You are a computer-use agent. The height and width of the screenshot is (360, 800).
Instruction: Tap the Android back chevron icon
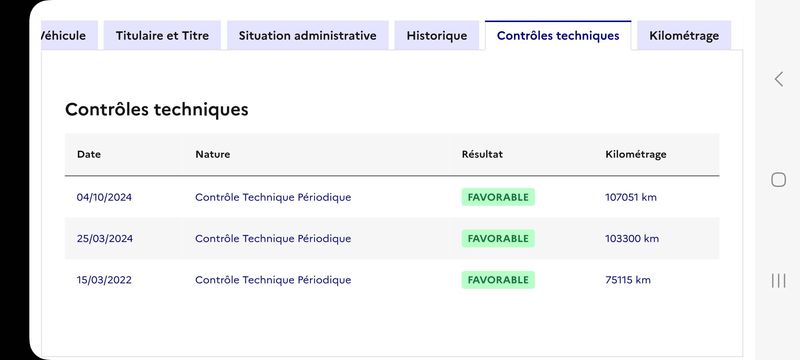(x=779, y=79)
